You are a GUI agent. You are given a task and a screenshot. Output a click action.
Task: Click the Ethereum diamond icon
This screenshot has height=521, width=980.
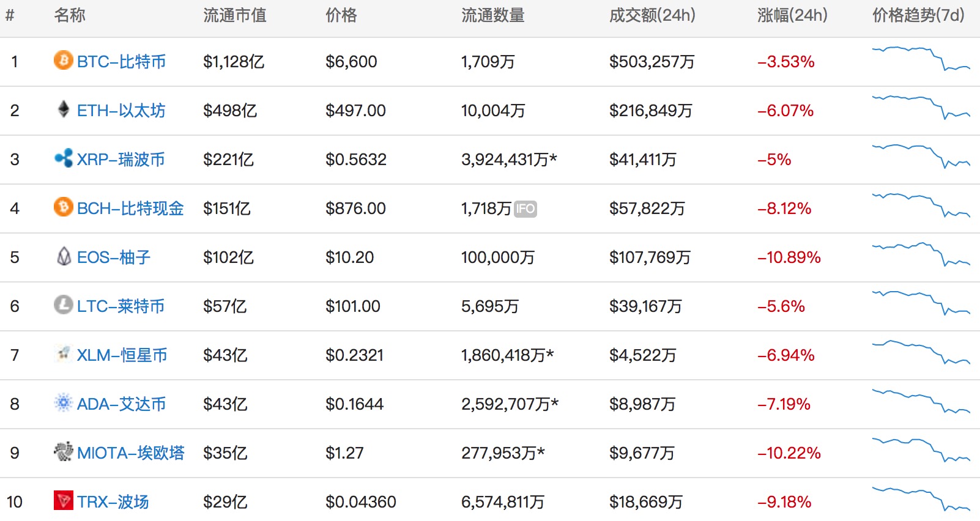coord(64,109)
